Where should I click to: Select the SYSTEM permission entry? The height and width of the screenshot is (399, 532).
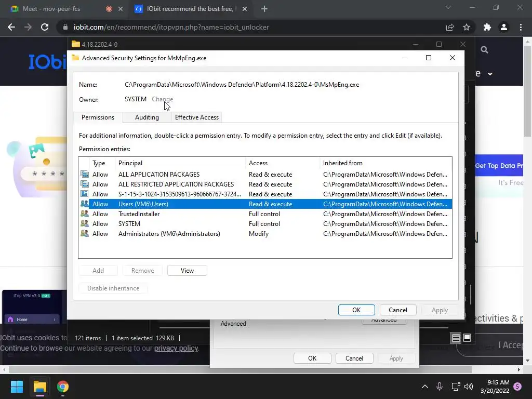[265, 223]
